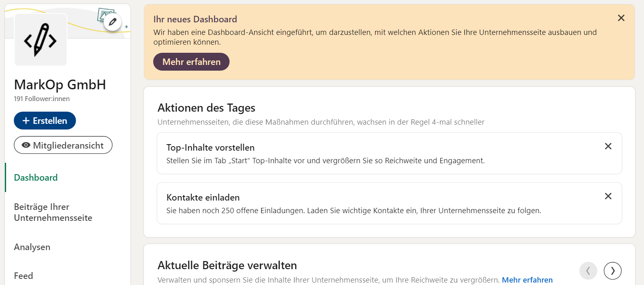Click the 'MarkOp GmbH' company name
Image resolution: width=644 pixels, height=285 pixels.
click(60, 84)
